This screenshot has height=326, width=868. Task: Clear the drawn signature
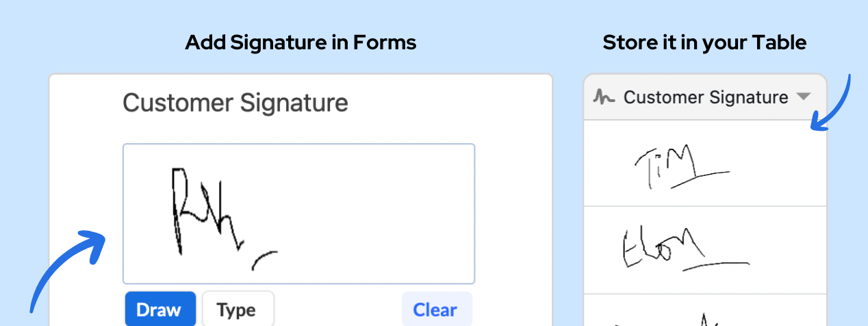[436, 310]
